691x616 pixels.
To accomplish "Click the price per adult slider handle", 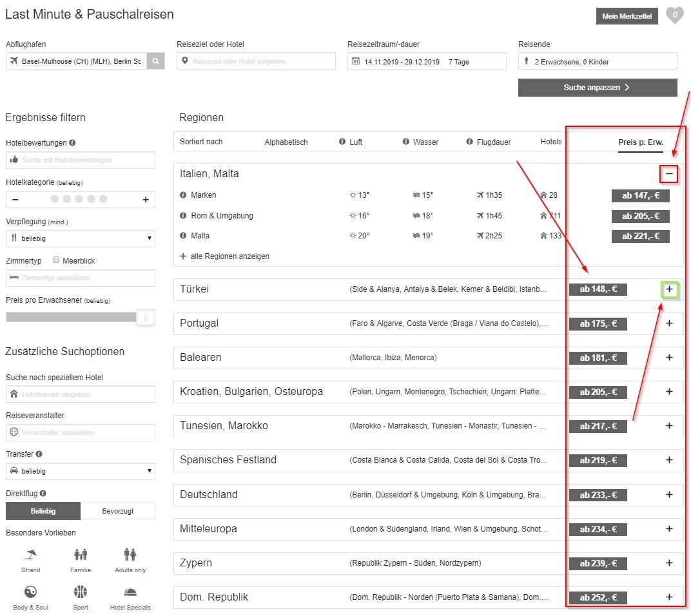I will click(x=146, y=317).
